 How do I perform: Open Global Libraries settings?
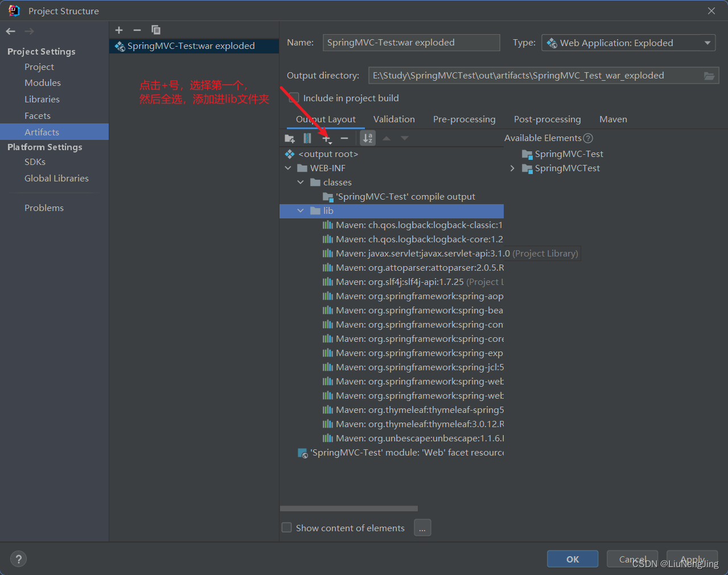[56, 179]
